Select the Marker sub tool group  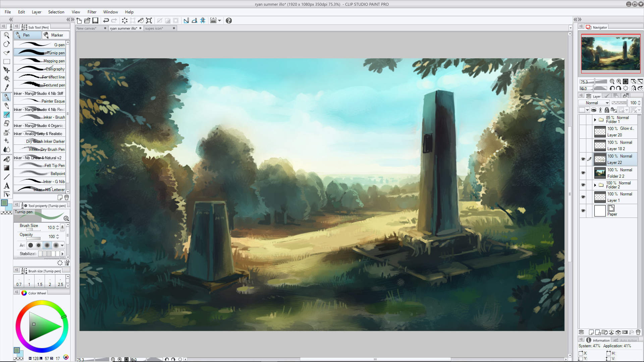[x=56, y=35]
